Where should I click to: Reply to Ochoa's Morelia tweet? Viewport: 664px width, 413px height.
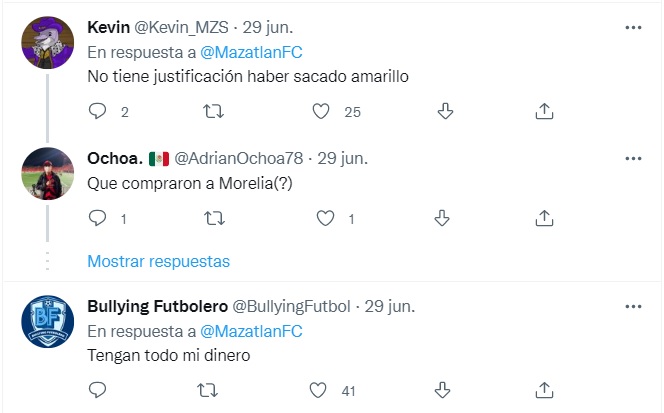[x=97, y=217]
